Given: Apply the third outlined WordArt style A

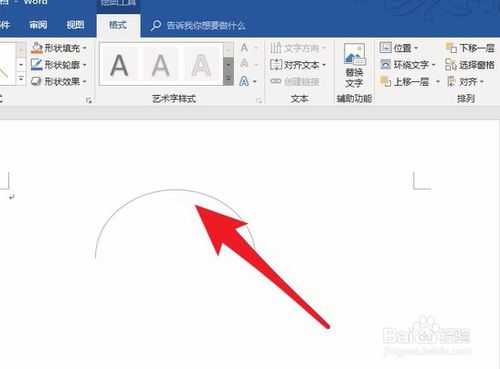Looking at the screenshot, I should click(201, 65).
